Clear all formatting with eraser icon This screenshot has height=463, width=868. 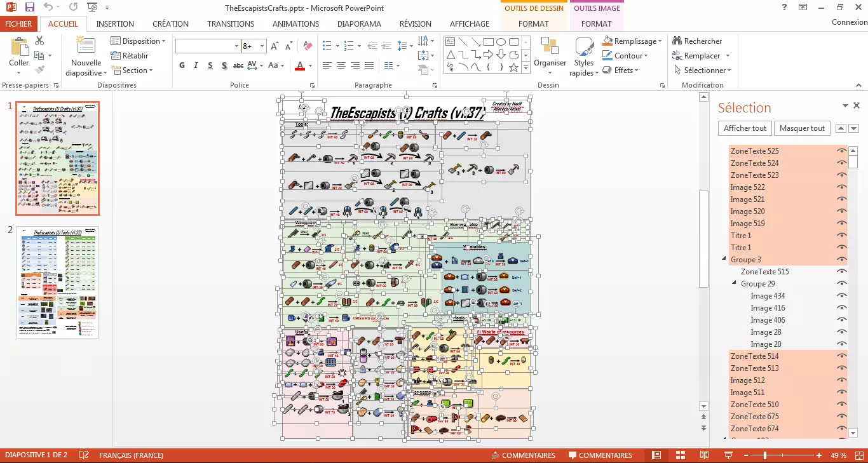[308, 46]
